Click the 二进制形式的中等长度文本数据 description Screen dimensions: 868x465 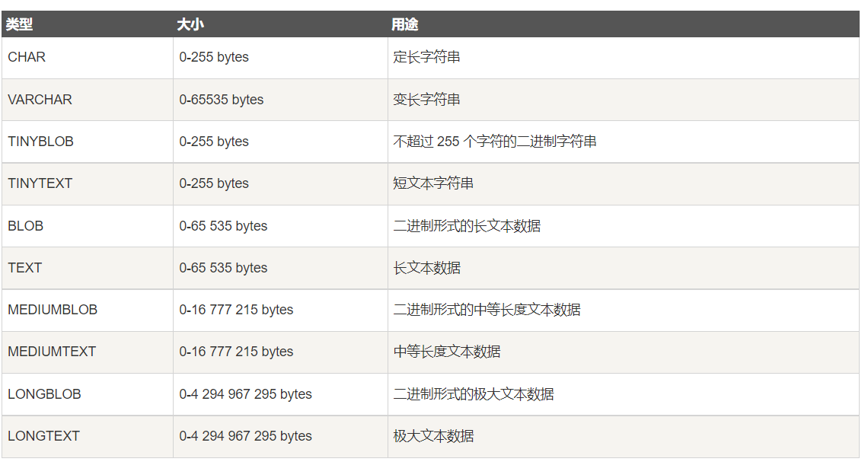487,310
